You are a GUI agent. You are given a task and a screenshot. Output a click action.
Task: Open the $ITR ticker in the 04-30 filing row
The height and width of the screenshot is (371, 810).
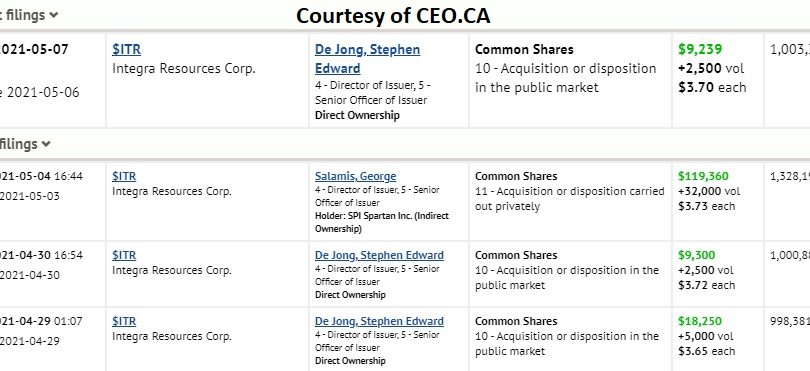[124, 255]
